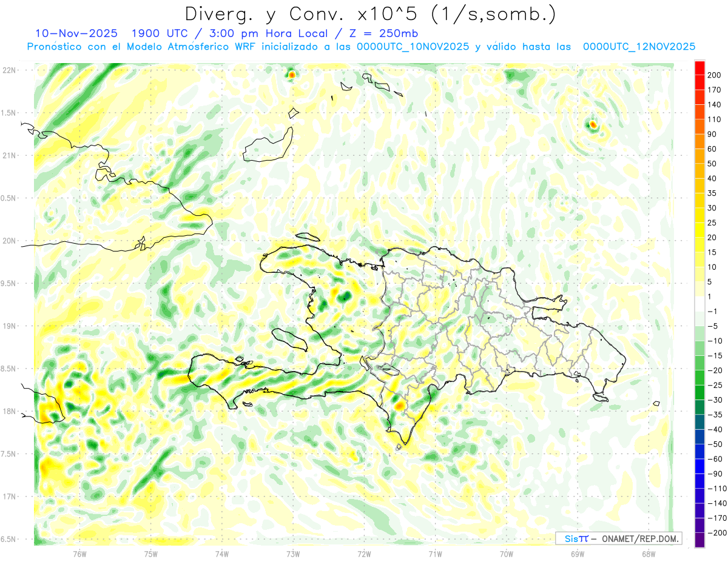728x562 pixels.
Task: Click the '6.5N' latitude label
Action: (8, 539)
